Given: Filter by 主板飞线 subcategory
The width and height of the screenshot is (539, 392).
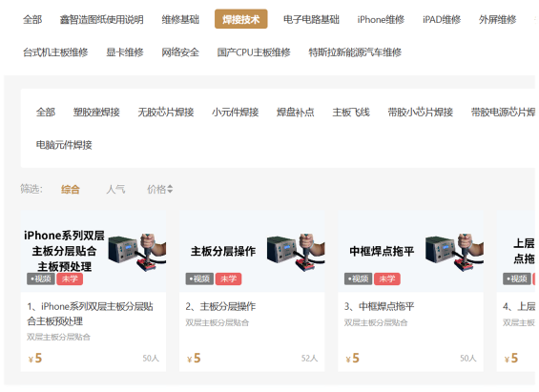Looking at the screenshot, I should tap(351, 112).
